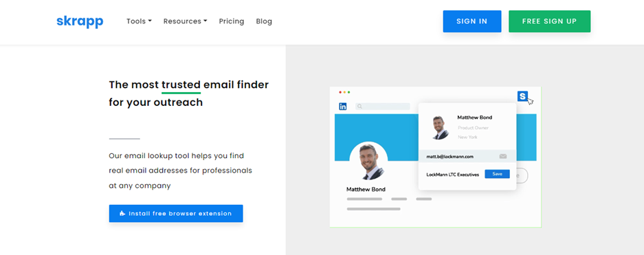
Task: Click the LinkedIn icon in the illustration
Action: (342, 107)
